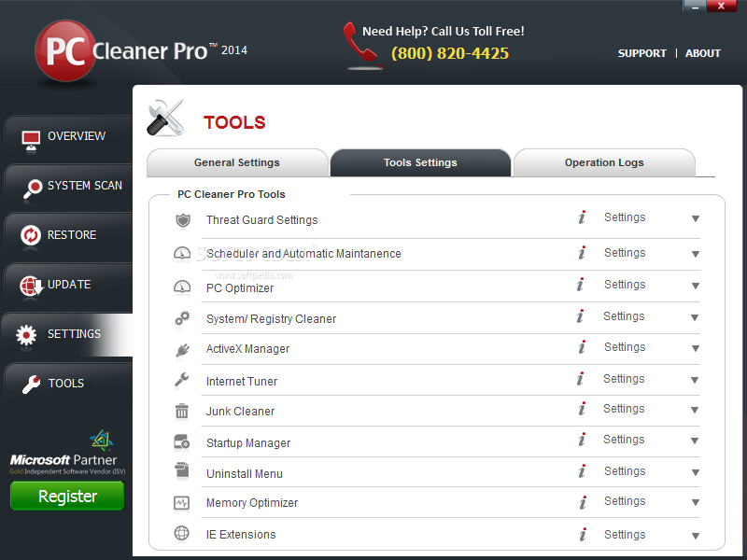Show info for Uninstall Menu
747x560 pixels.
point(582,471)
